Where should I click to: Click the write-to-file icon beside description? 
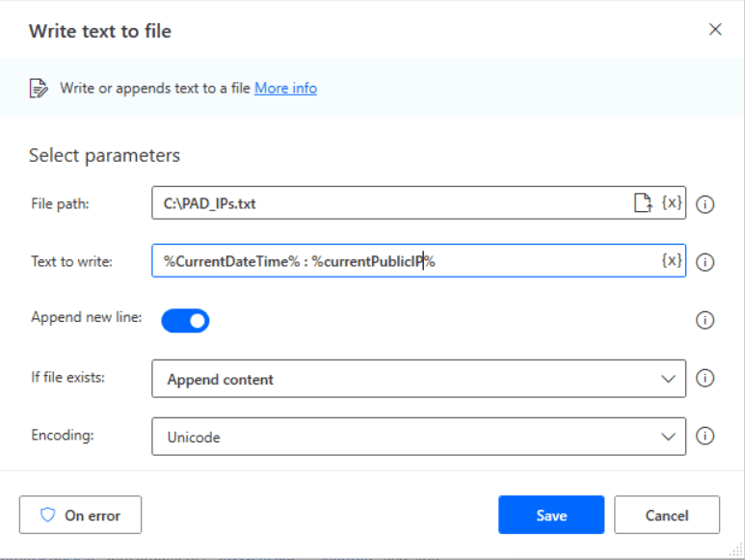(x=39, y=89)
